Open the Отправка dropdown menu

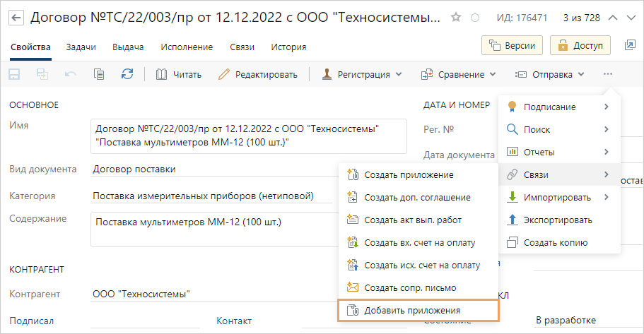click(x=550, y=74)
